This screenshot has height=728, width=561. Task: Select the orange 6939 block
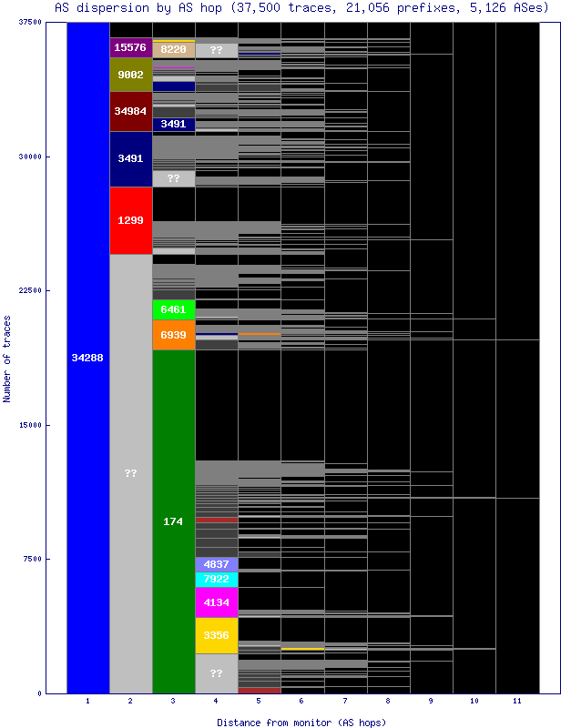point(173,335)
